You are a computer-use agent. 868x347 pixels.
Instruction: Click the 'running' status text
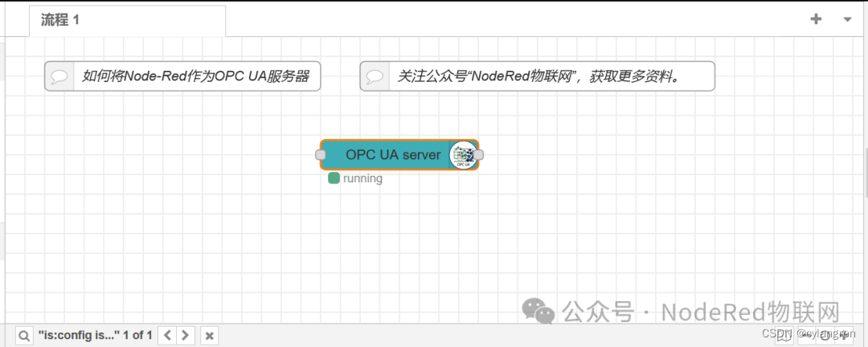(362, 179)
